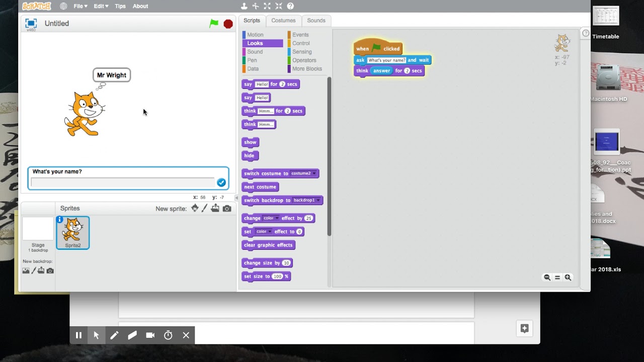Zoom in the scripts area
The width and height of the screenshot is (644, 362).
coord(568,278)
